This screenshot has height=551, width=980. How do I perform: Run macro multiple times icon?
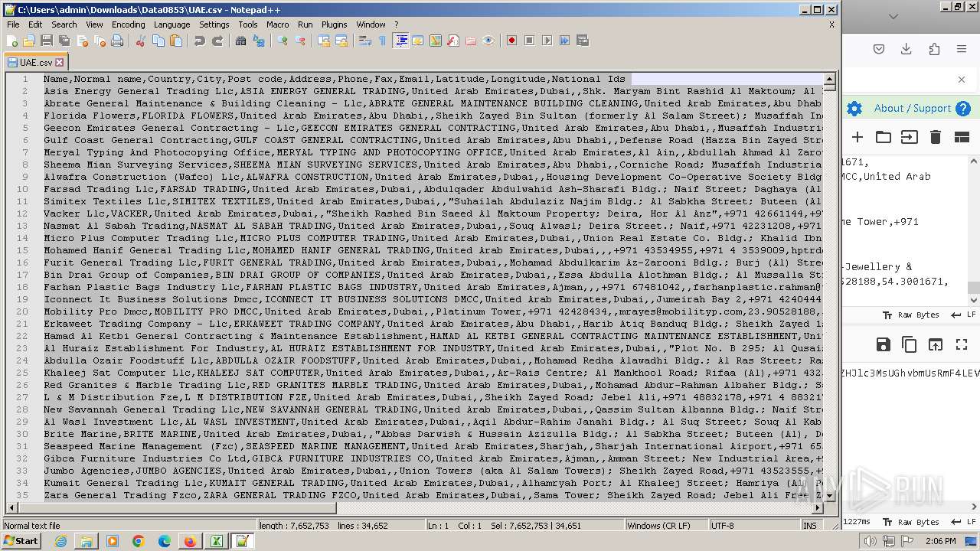pos(565,41)
